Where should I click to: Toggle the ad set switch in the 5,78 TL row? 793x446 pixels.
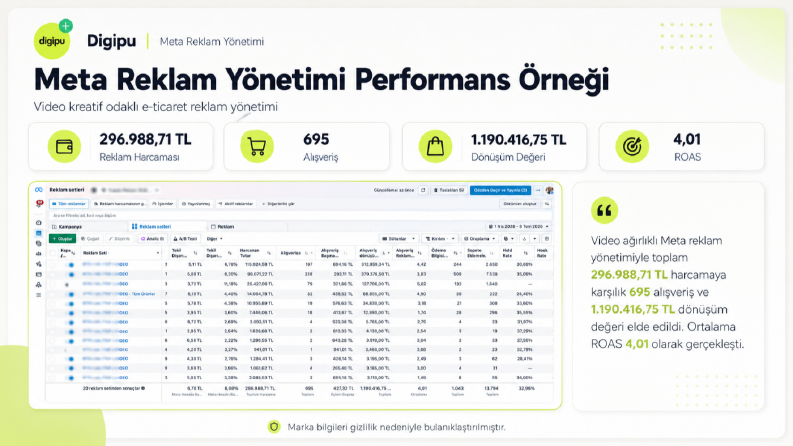(x=70, y=303)
